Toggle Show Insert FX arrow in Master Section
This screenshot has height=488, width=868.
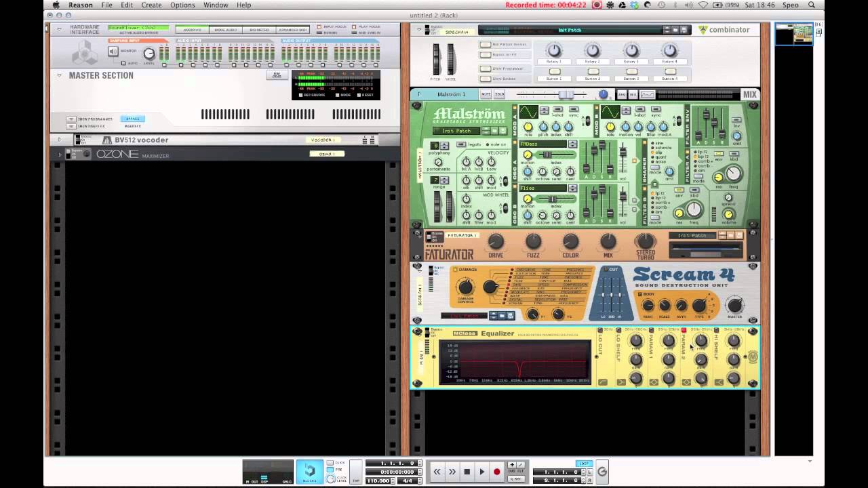[x=71, y=126]
